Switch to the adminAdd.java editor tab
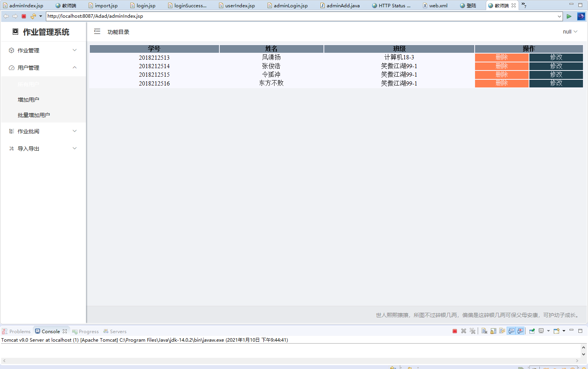The height and width of the screenshot is (369, 588). [x=340, y=5]
